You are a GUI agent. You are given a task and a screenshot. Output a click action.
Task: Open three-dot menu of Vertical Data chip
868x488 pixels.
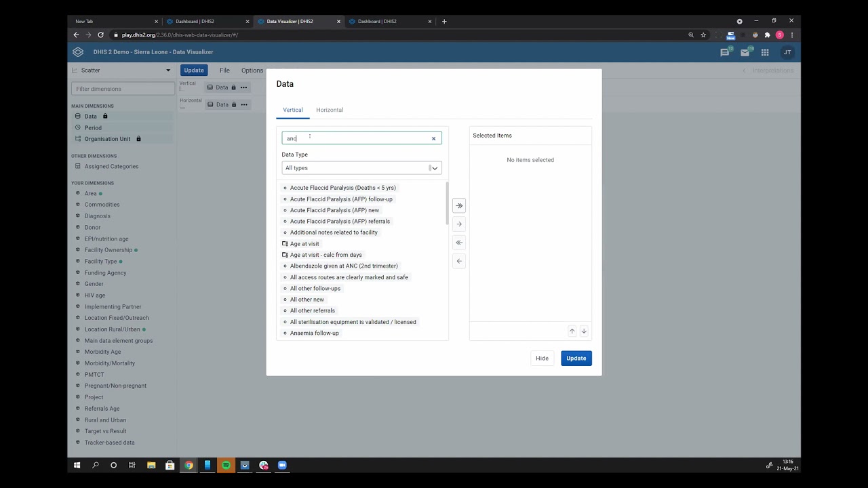(x=243, y=87)
